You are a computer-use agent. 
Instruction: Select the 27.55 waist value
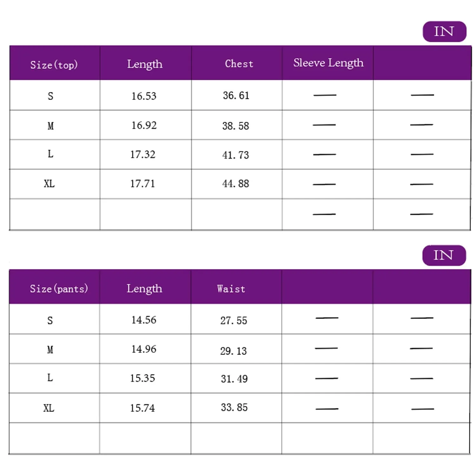pyautogui.click(x=234, y=320)
